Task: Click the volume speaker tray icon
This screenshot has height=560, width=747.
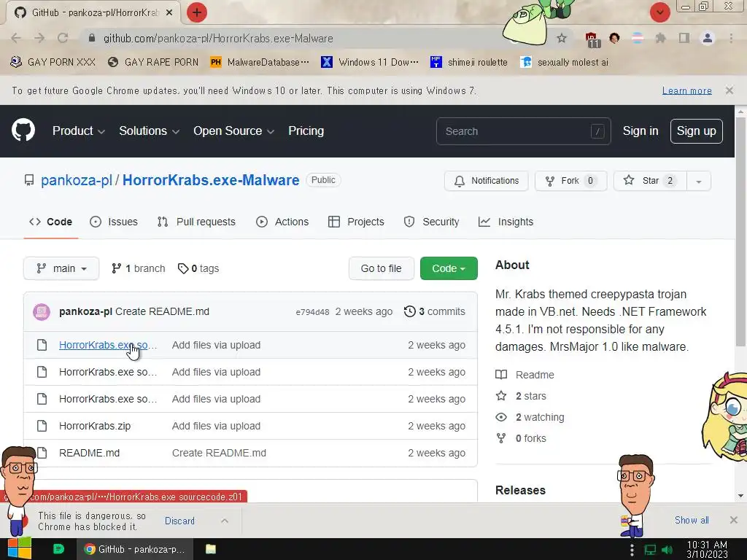Action: tap(667, 550)
